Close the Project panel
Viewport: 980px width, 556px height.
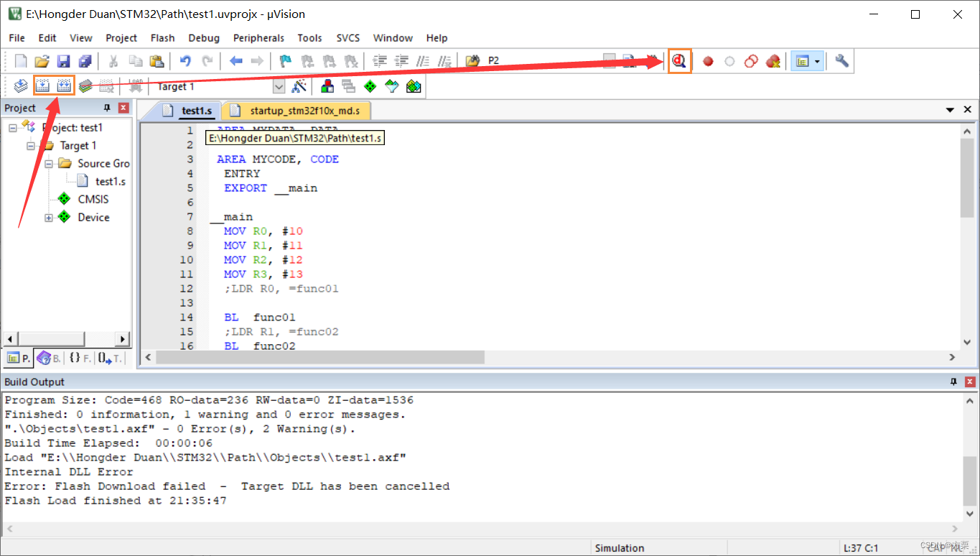pos(123,108)
